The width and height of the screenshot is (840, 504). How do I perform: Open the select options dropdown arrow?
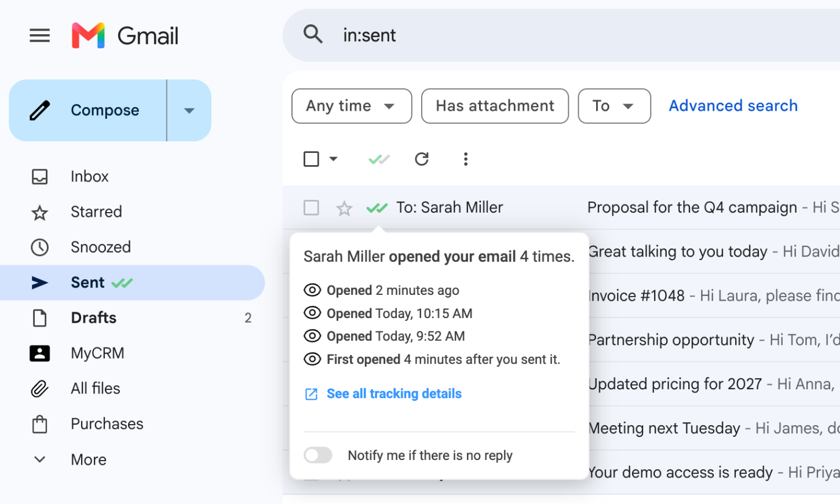(333, 159)
